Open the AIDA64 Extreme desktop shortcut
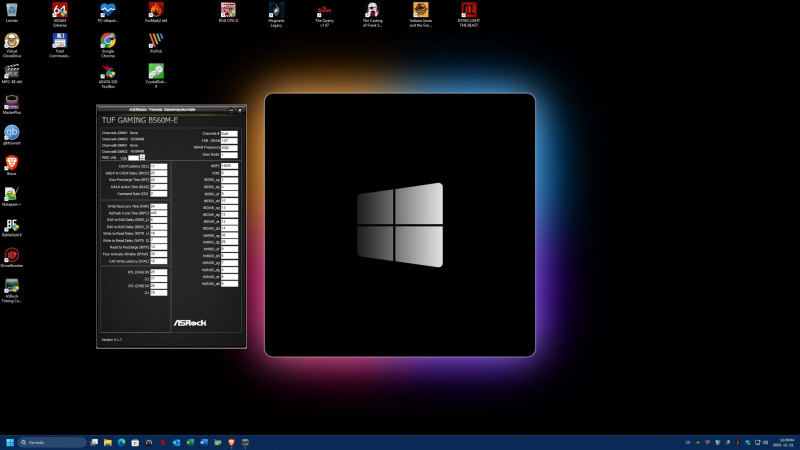The image size is (800, 450). point(60,11)
